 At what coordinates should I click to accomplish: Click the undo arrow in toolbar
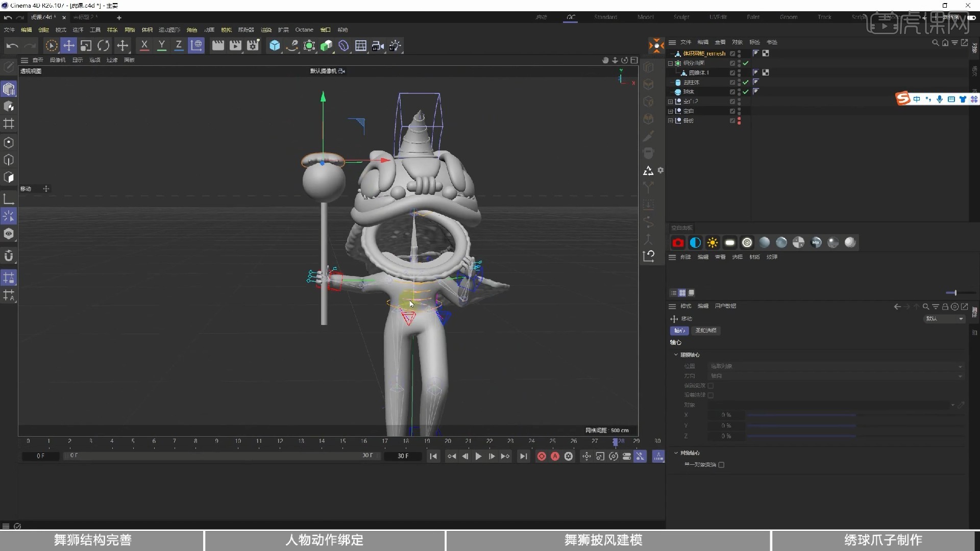click(12, 45)
